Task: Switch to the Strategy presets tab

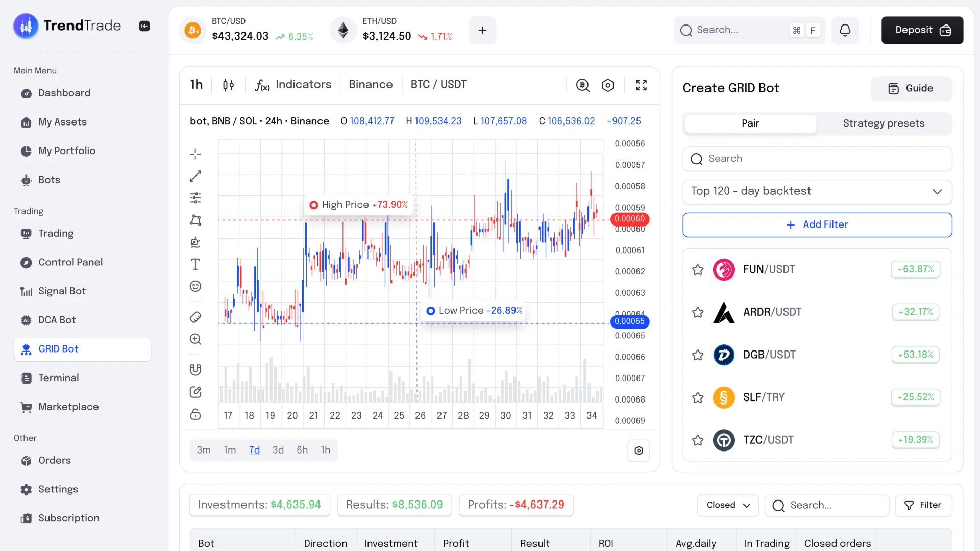Action: tap(884, 123)
